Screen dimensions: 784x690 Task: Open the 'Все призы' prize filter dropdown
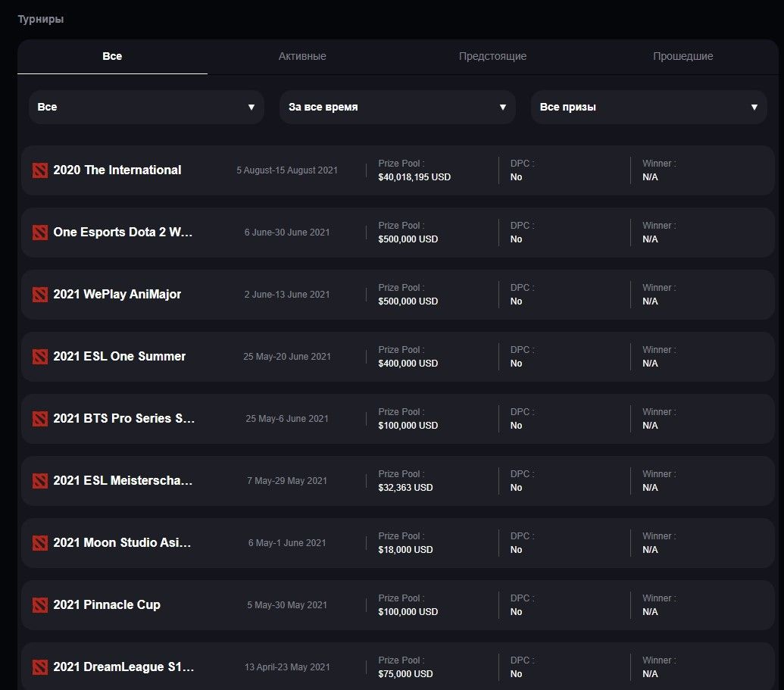click(648, 107)
